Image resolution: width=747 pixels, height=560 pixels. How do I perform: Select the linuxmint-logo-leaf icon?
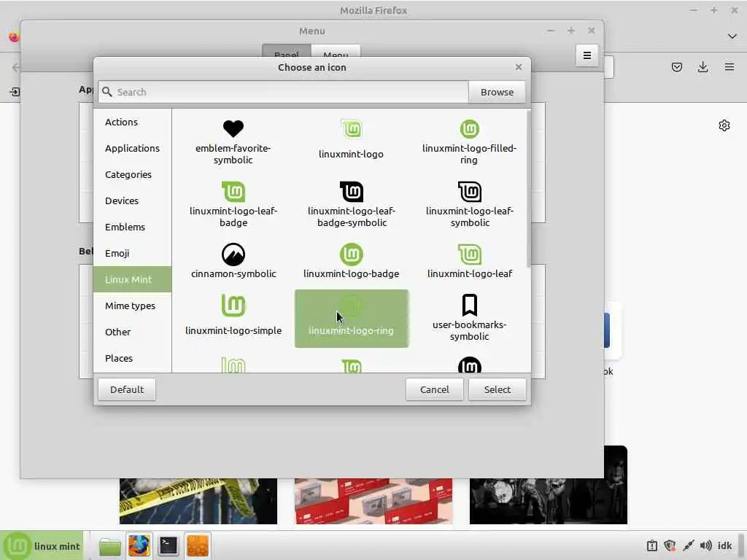[470, 254]
